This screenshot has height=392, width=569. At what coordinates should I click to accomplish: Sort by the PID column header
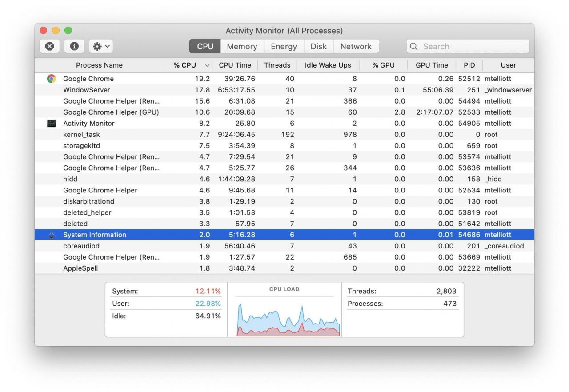pos(469,65)
